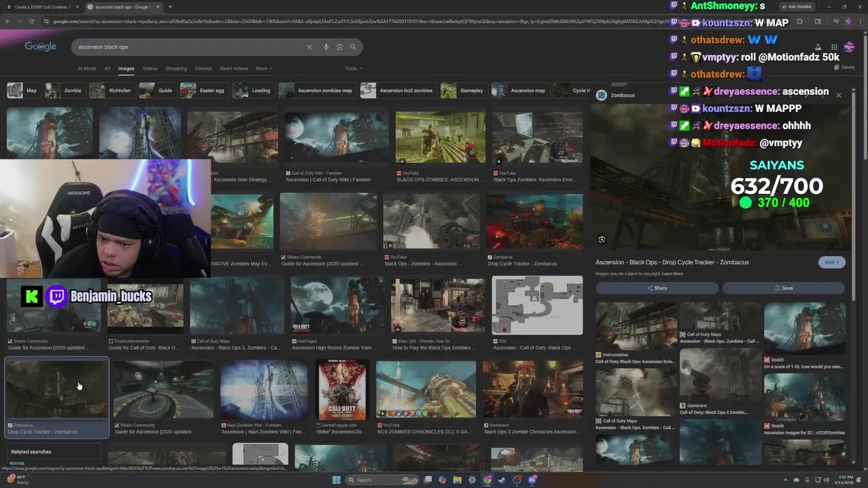The width and height of the screenshot is (868, 488).
Task: Click the magnifier search submit icon
Action: click(353, 47)
